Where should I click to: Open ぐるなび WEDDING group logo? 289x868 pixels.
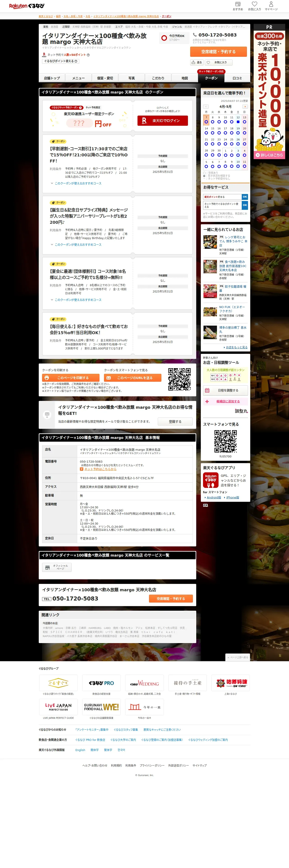pyautogui.click(x=144, y=683)
